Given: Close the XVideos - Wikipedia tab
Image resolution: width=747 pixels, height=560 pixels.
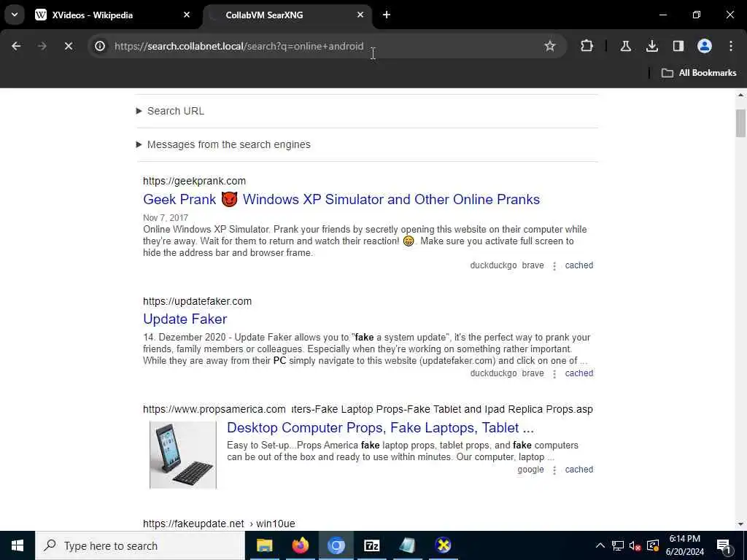Looking at the screenshot, I should coord(187,15).
